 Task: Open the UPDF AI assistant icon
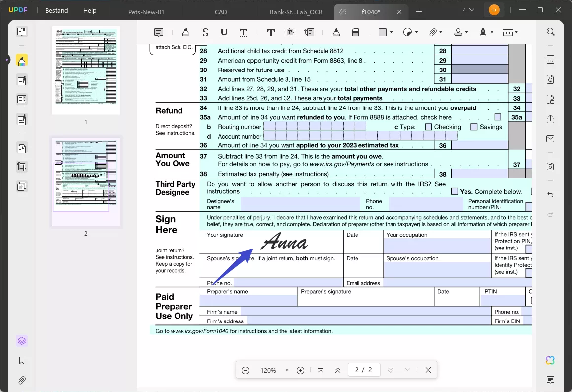550,360
